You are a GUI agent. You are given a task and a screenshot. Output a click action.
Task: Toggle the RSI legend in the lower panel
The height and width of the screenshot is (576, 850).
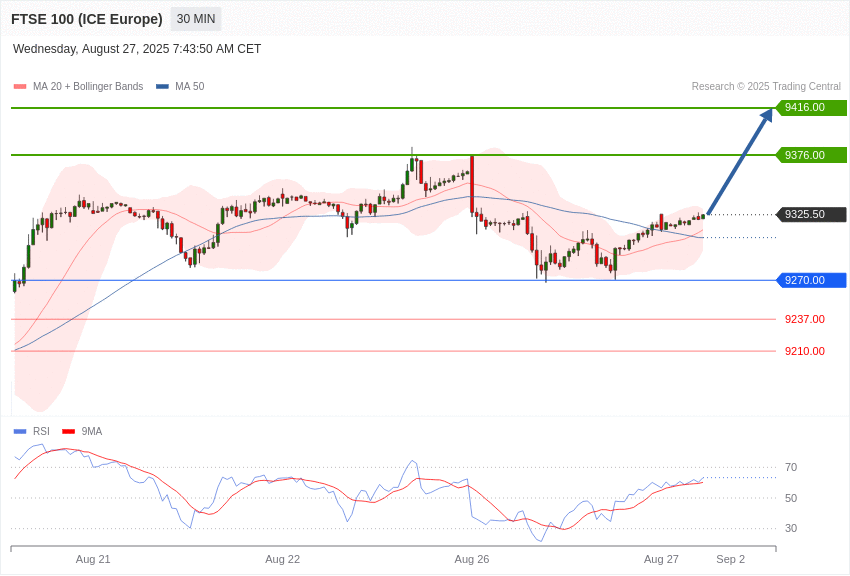(41, 431)
